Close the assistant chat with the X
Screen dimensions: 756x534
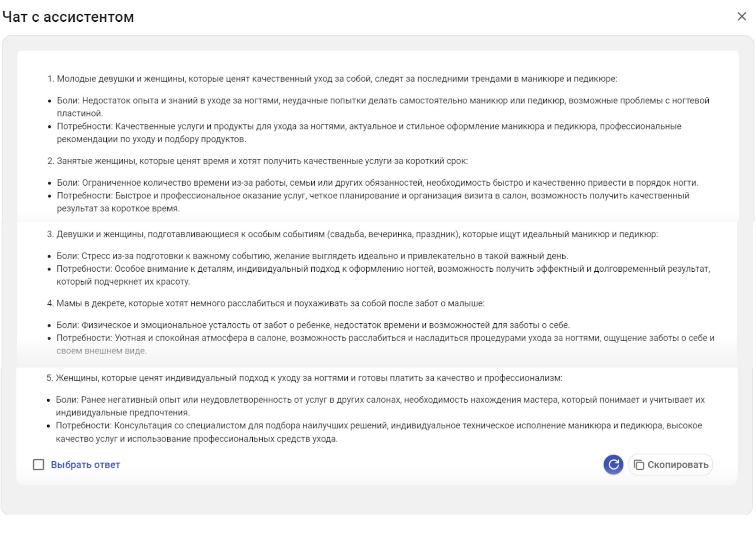point(741,17)
